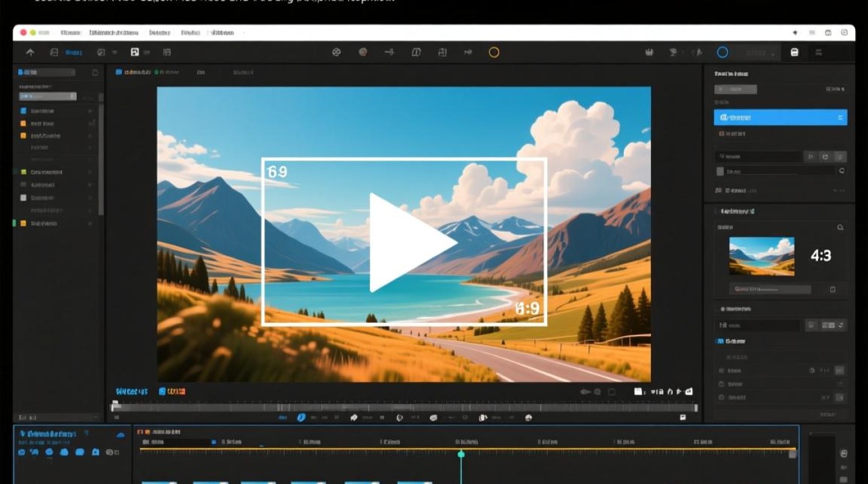Focus the gray search field in the left panel
Image resolution: width=868 pixels, height=484 pixels.
(48, 96)
